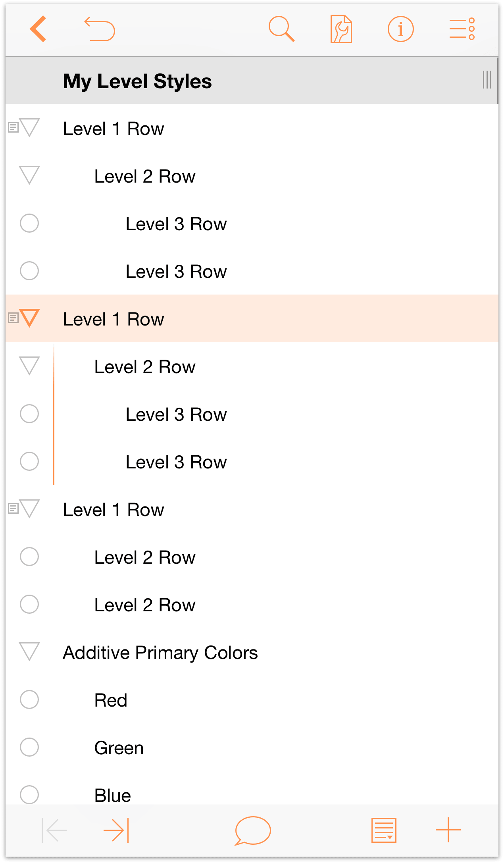504x863 pixels.
Task: Open the list options menu icon
Action: 462,29
